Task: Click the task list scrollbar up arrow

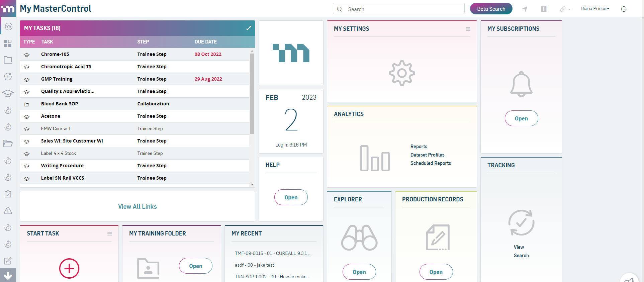Action: click(x=252, y=51)
